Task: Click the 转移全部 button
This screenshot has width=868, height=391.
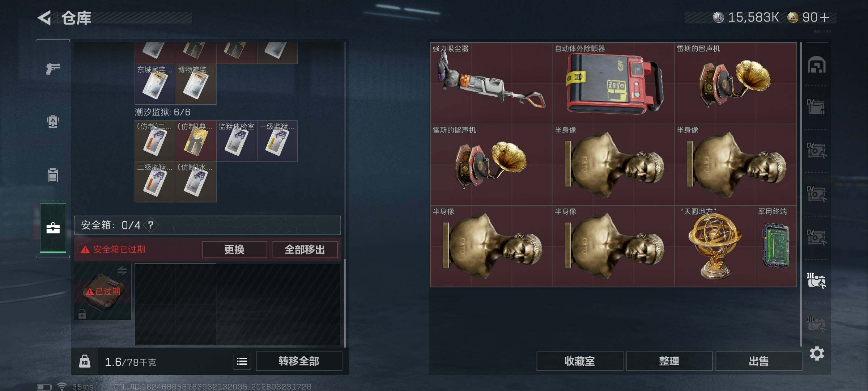Action: [x=299, y=361]
